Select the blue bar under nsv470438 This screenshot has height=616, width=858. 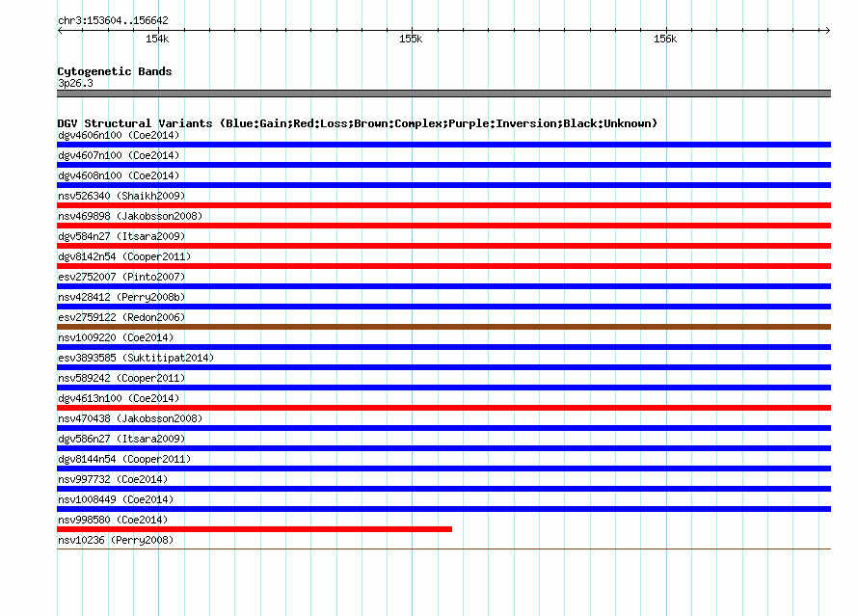[443, 428]
